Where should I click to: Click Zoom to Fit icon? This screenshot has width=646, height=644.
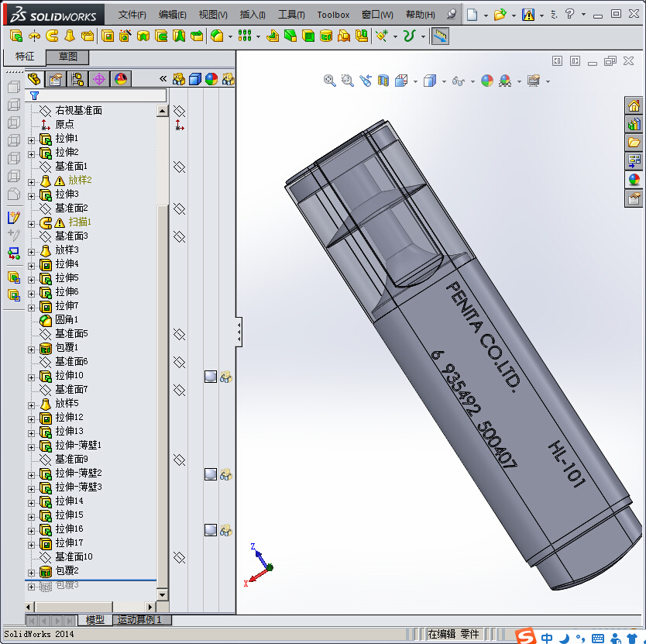330,81
